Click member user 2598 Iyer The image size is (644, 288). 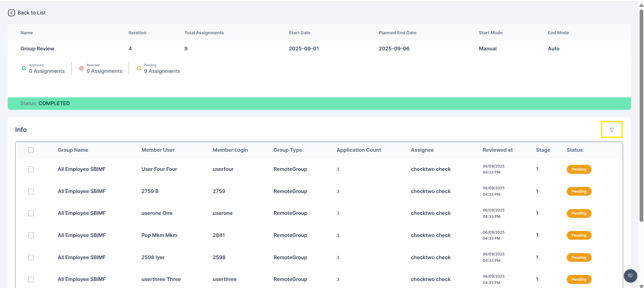pos(153,257)
